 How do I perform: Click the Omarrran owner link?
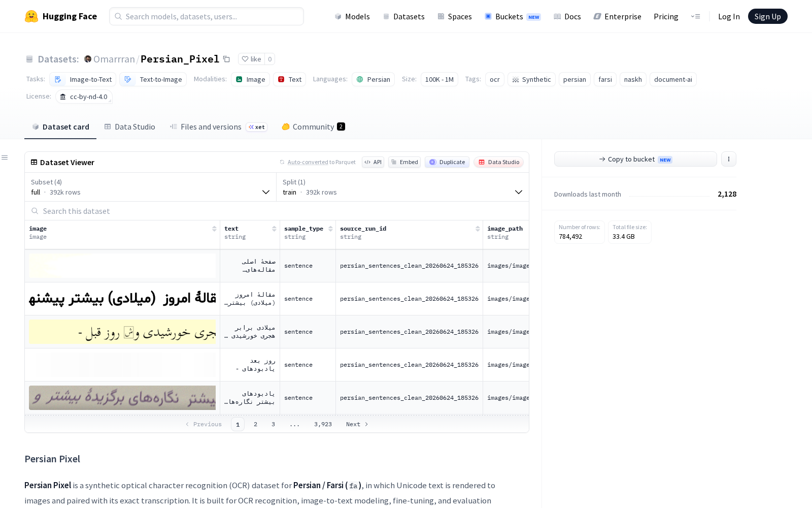tap(114, 59)
